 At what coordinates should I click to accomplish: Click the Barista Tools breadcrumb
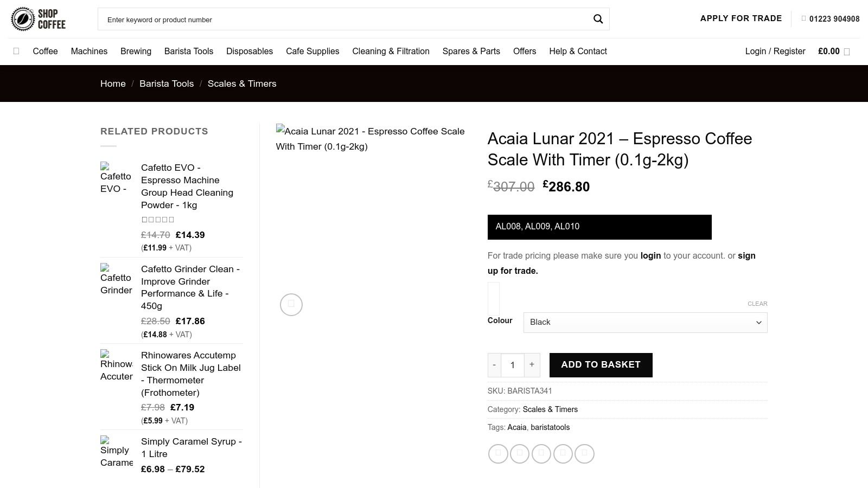(x=167, y=84)
